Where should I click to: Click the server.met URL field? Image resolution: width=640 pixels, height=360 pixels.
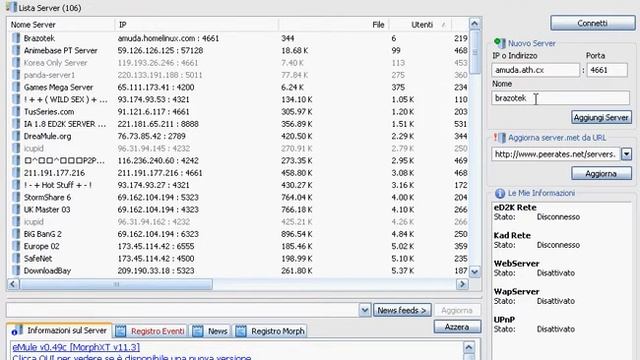tap(556, 154)
